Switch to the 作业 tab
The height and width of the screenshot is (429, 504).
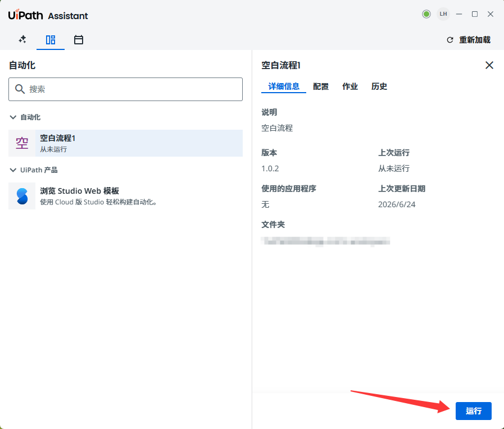tap(350, 86)
